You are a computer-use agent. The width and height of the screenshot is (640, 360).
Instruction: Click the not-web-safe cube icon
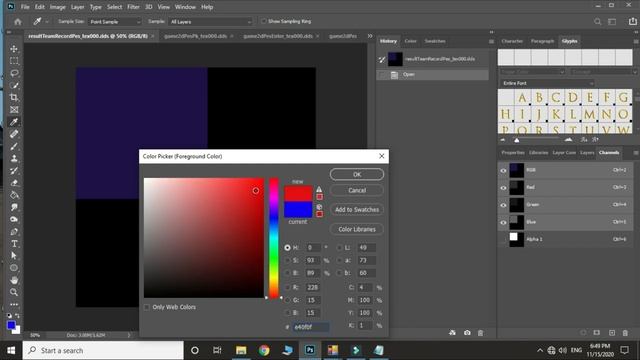pyautogui.click(x=319, y=207)
